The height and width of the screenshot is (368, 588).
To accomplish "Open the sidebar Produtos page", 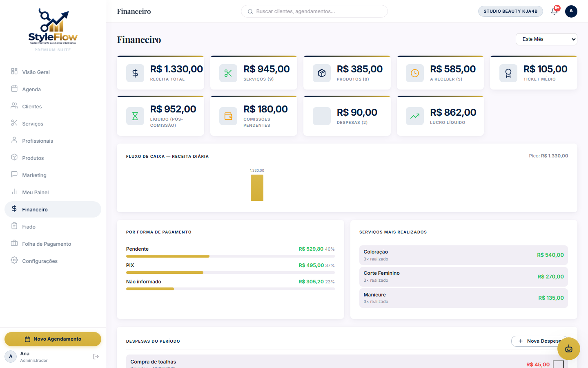I will 53,158.
